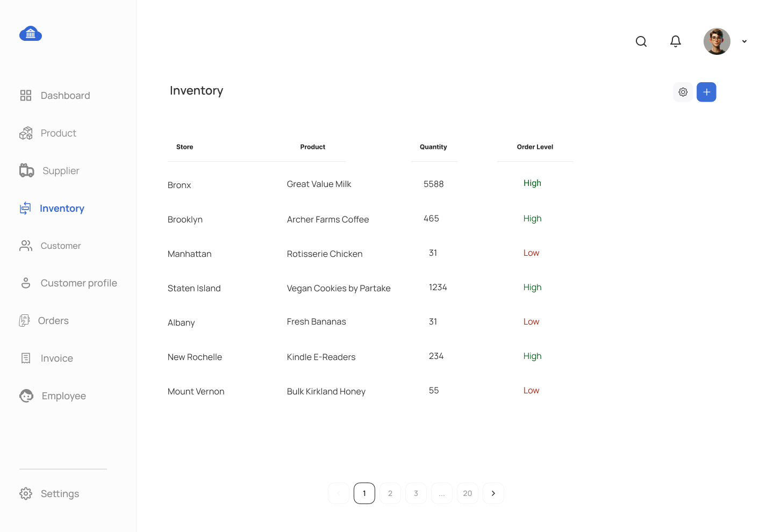Click the Employee face icon

click(26, 396)
